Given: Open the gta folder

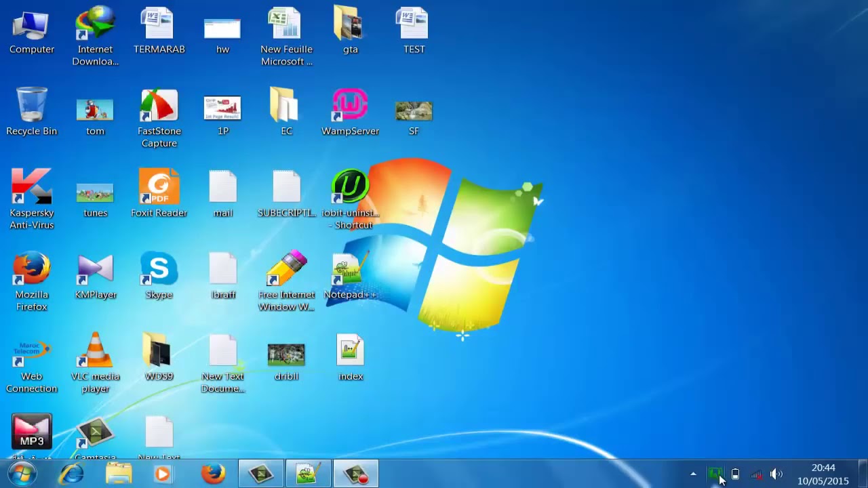Looking at the screenshot, I should (x=350, y=31).
